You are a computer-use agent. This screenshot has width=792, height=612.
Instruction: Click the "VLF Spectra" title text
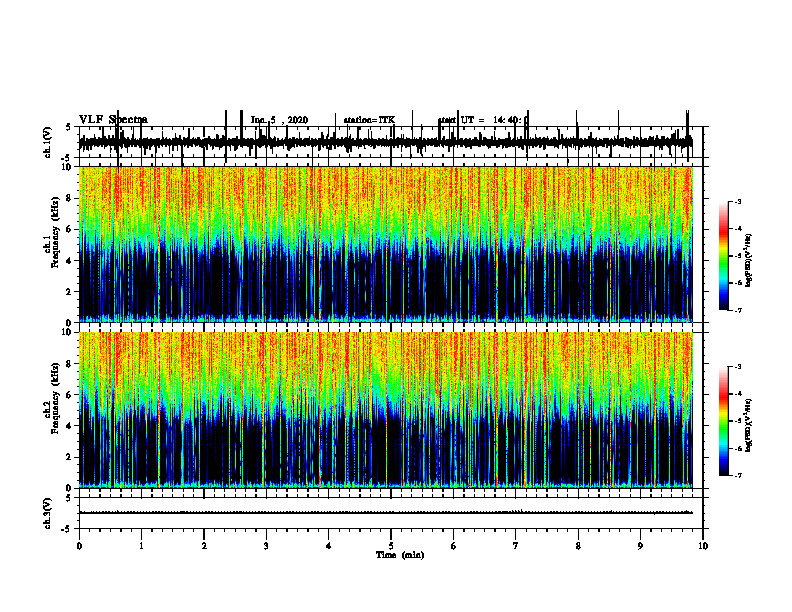coord(113,120)
